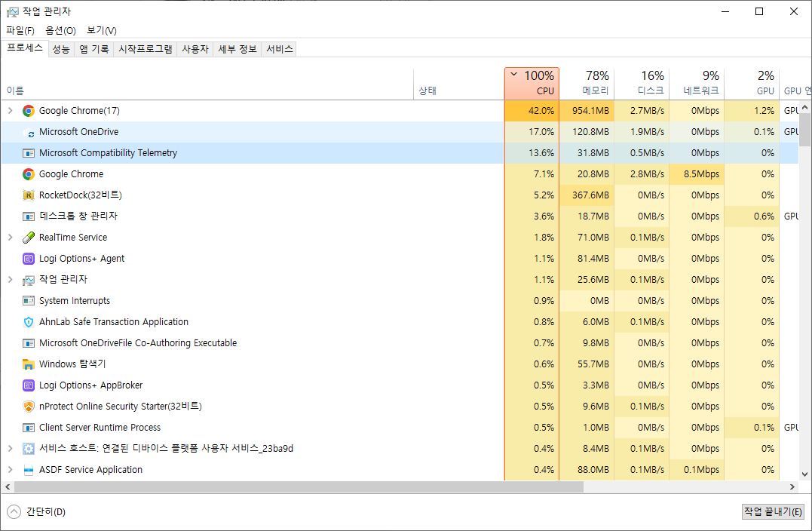Click the vertical scrollbar up arrow
This screenshot has width=812, height=531.
pos(804,108)
